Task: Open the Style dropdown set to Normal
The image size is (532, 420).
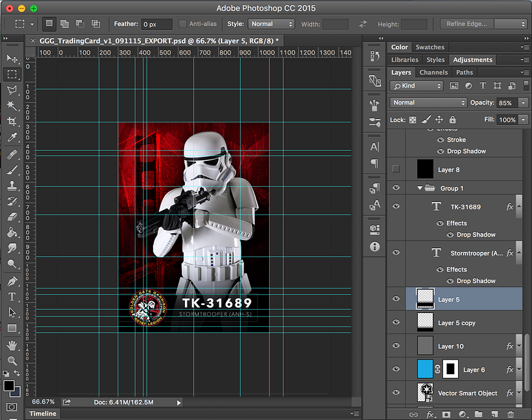Action: coord(271,24)
